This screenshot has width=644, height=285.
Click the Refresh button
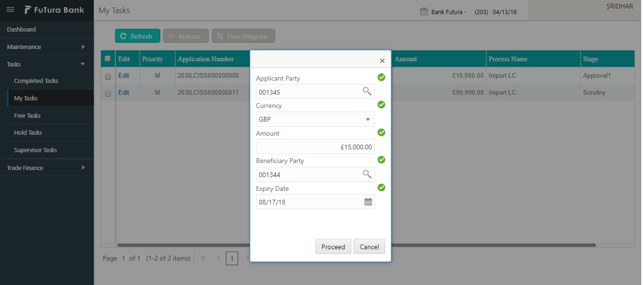(x=138, y=36)
